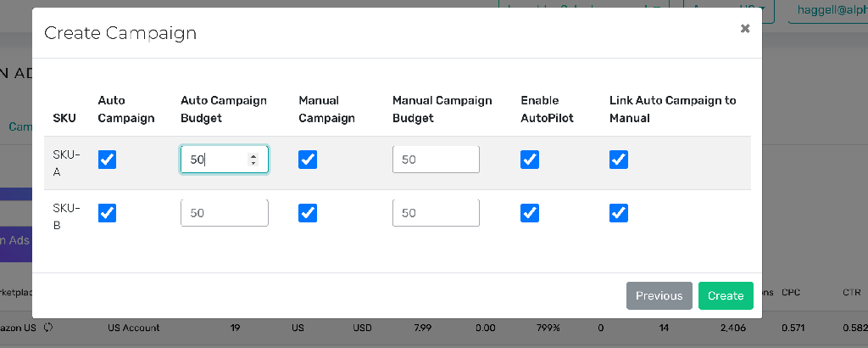
Task: Click the SKU-B Manual Campaign Budget field
Action: pyautogui.click(x=436, y=213)
